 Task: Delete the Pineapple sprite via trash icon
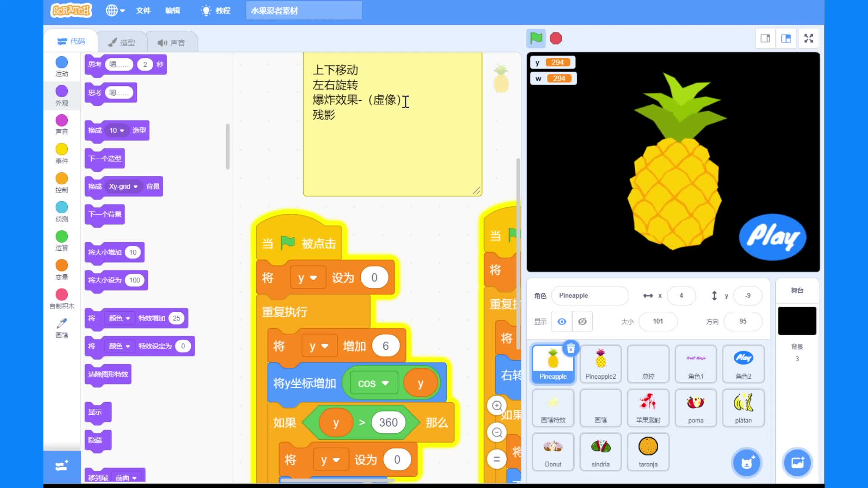click(x=571, y=348)
